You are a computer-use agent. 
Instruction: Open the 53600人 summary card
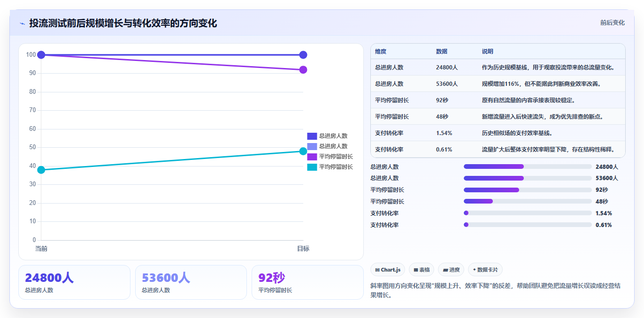coord(191,282)
